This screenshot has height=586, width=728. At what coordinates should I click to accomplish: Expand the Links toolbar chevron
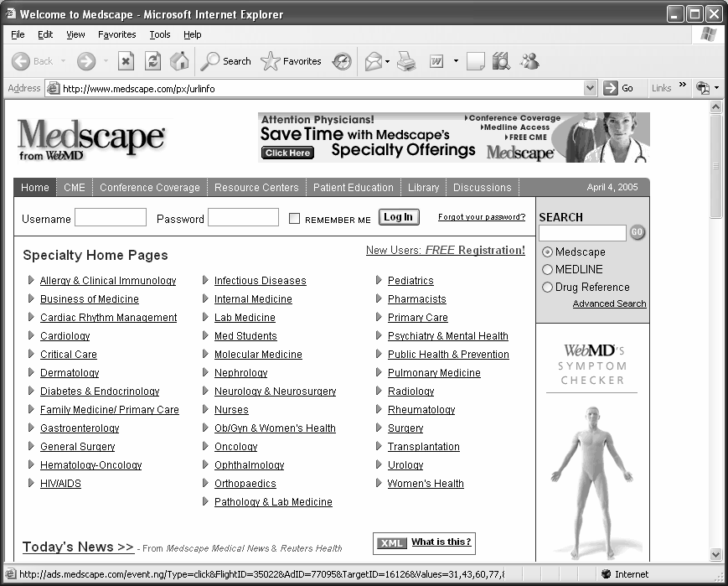point(682,85)
